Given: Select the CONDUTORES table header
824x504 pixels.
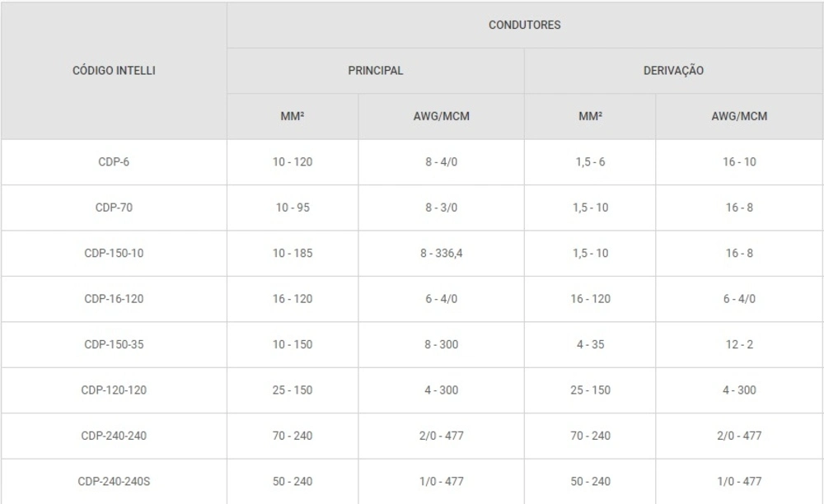Looking at the screenshot, I should pos(524,25).
